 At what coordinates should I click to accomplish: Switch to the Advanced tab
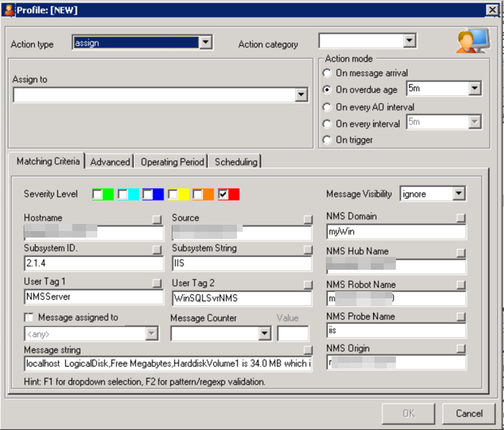pos(110,162)
